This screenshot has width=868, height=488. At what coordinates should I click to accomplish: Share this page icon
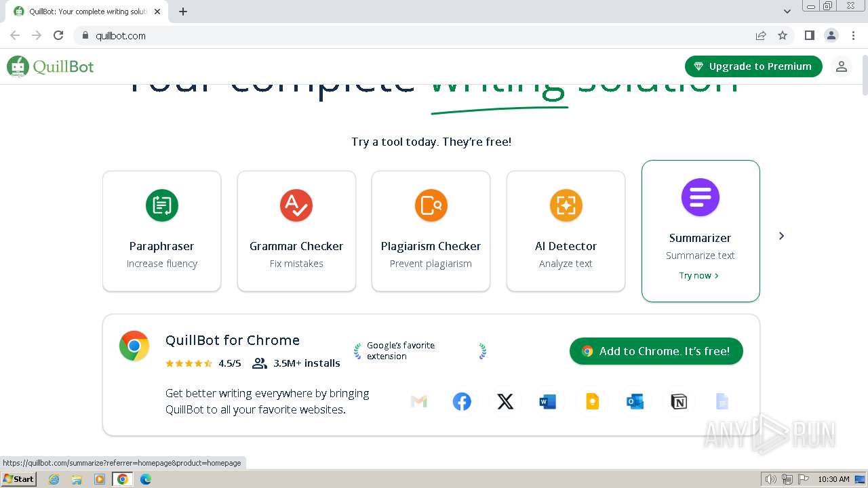tap(761, 35)
